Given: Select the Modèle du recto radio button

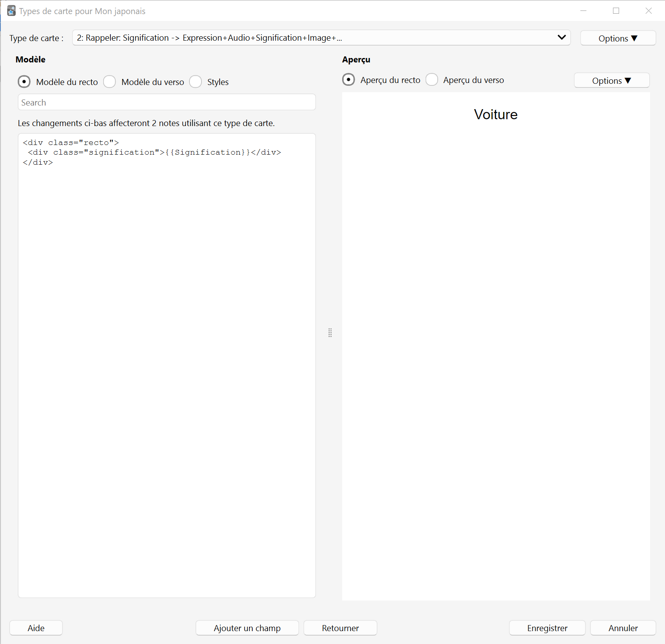Looking at the screenshot, I should click(x=24, y=82).
